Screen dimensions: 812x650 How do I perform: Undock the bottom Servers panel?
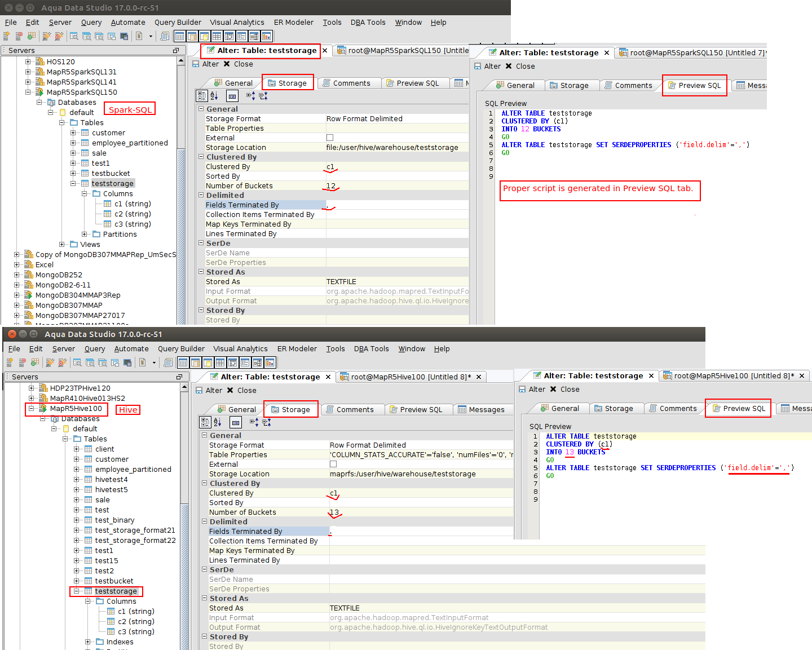(x=179, y=377)
